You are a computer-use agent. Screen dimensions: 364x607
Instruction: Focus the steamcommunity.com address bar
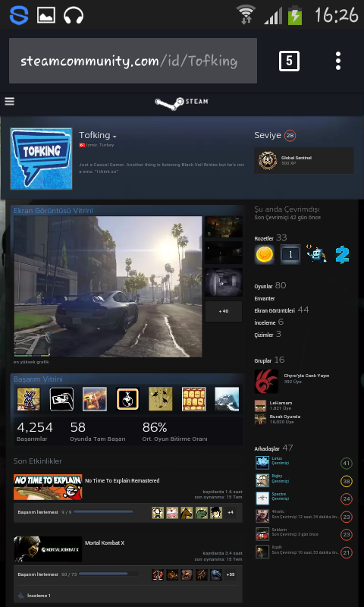(133, 61)
